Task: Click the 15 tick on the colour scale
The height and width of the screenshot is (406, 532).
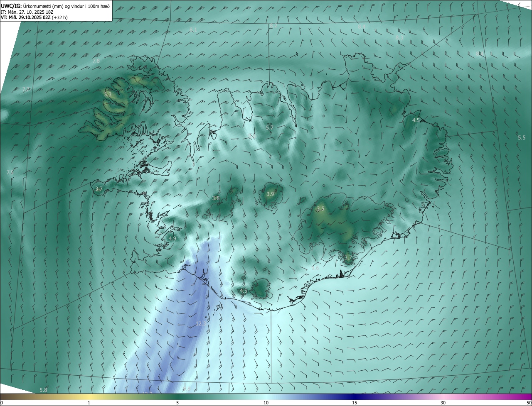Action: click(355, 403)
